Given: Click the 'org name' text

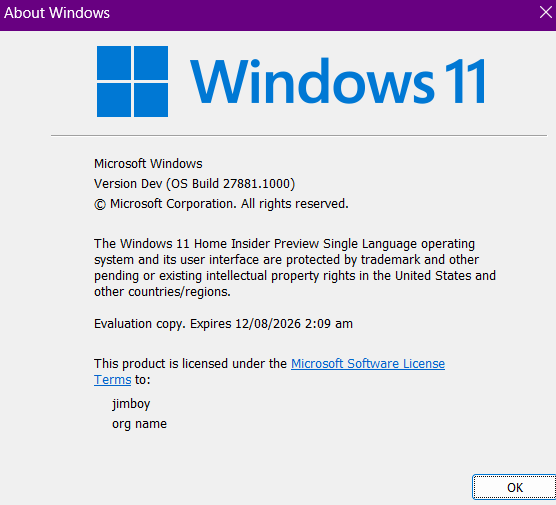Looking at the screenshot, I should [139, 424].
